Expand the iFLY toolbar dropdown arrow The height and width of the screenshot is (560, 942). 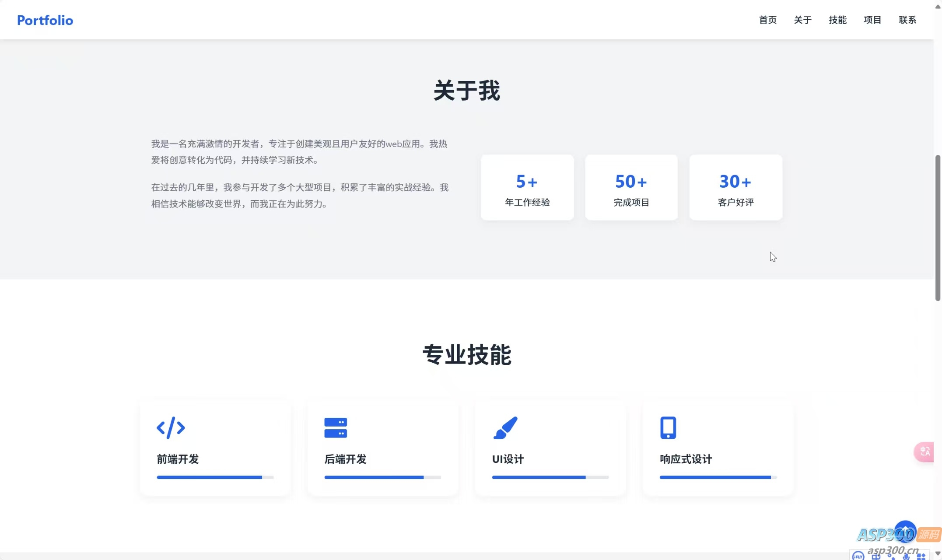click(937, 553)
